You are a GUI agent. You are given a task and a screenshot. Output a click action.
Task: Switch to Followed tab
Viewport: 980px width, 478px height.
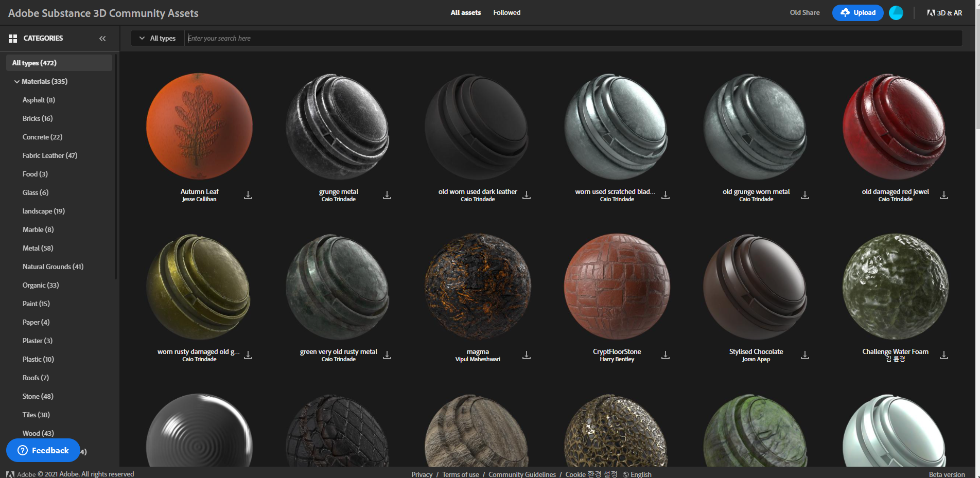pyautogui.click(x=507, y=12)
